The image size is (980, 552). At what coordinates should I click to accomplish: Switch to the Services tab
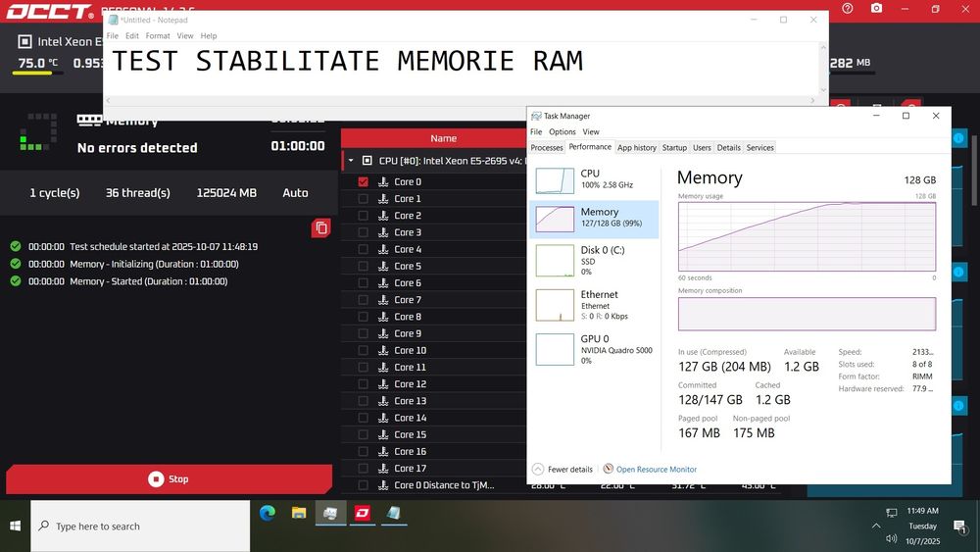coord(760,147)
